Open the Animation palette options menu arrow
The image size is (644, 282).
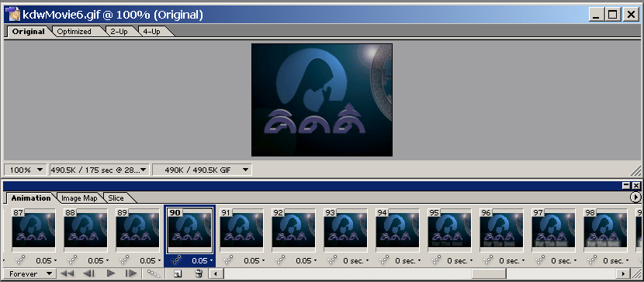635,198
